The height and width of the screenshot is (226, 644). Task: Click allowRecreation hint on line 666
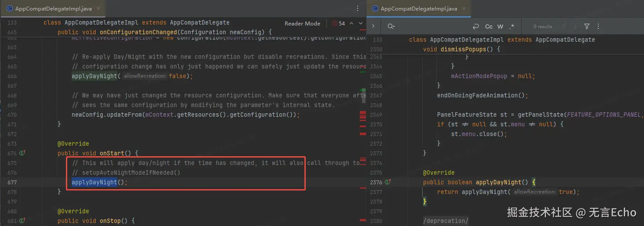coord(144,76)
